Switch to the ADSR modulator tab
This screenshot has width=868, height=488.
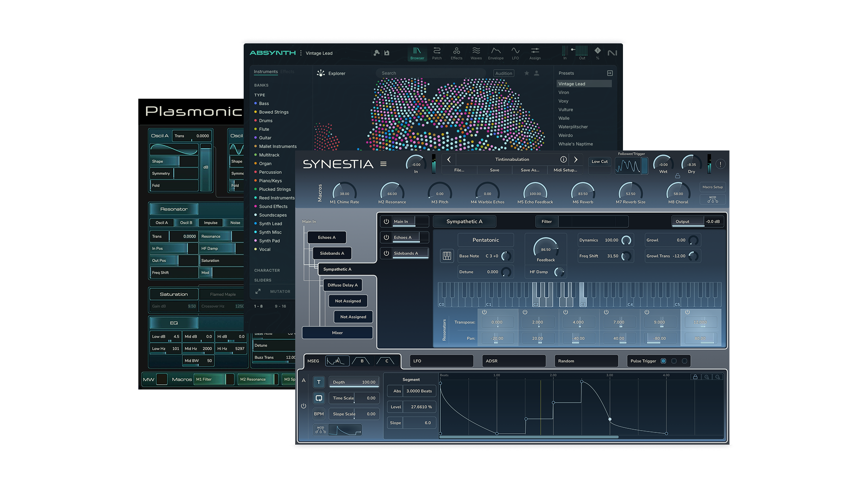514,361
